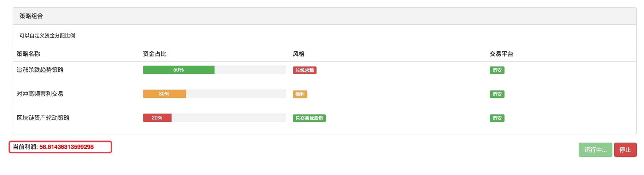Click 币安 tag in 追涨杀跌趋势策略 row
This screenshot has height=175, width=644.
click(497, 70)
